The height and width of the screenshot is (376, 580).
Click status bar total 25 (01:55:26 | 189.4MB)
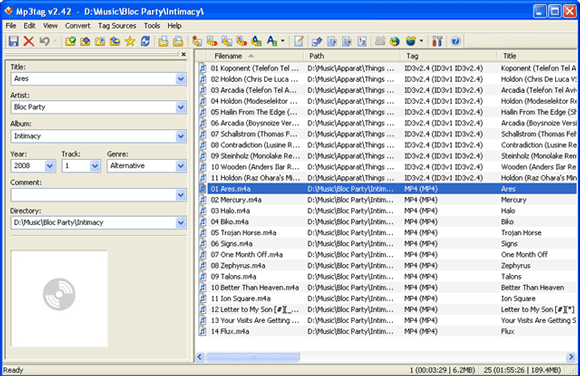522,370
